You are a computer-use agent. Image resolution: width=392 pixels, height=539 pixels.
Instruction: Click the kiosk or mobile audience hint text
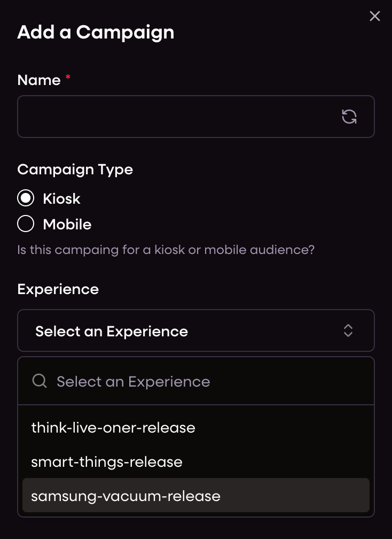point(166,250)
